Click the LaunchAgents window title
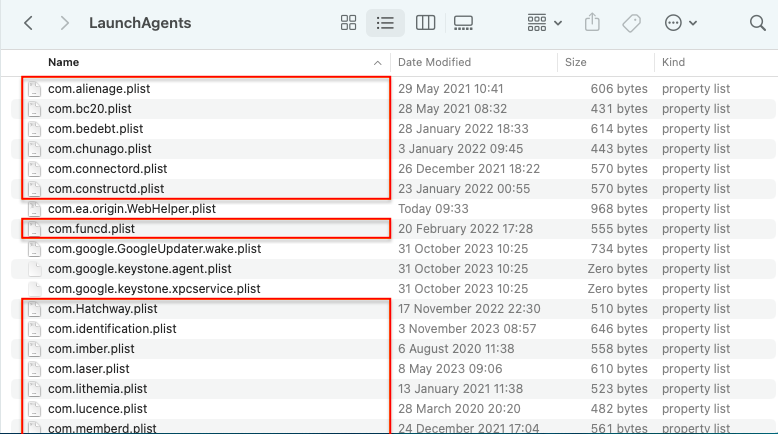 coord(140,23)
